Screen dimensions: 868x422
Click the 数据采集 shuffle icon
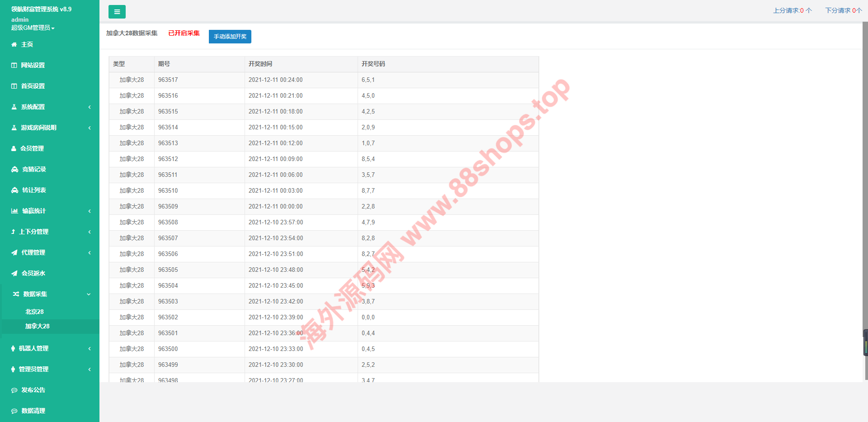(x=16, y=294)
